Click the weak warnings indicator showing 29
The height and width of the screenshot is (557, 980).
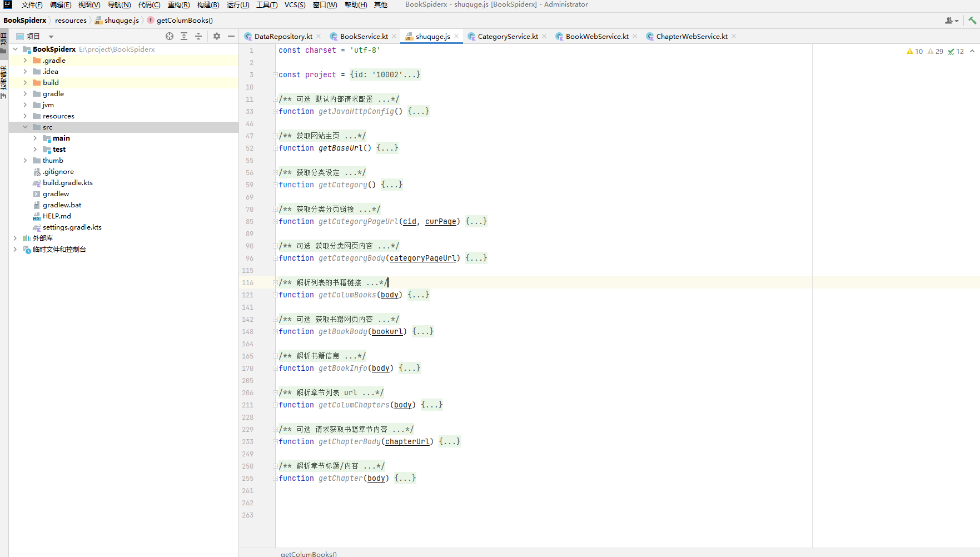click(936, 51)
